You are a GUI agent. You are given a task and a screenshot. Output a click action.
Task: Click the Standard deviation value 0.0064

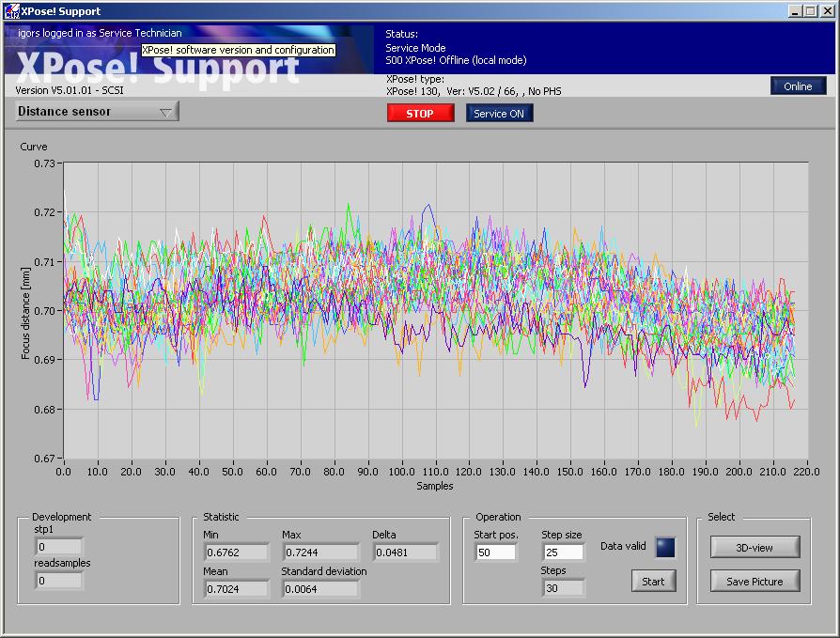click(320, 589)
